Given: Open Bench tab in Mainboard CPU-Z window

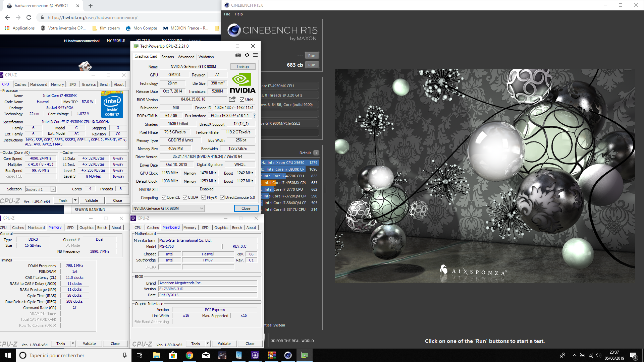Looking at the screenshot, I should 237,228.
